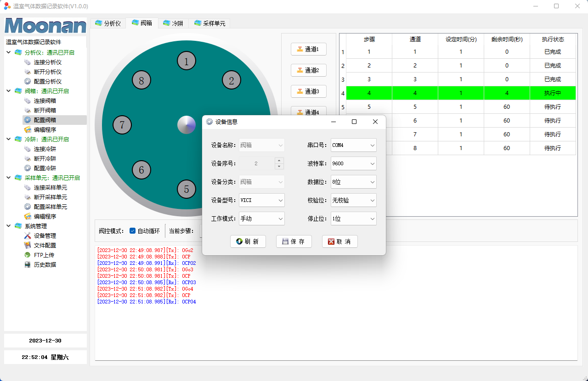Click the 文件配置 icon

[x=28, y=245]
